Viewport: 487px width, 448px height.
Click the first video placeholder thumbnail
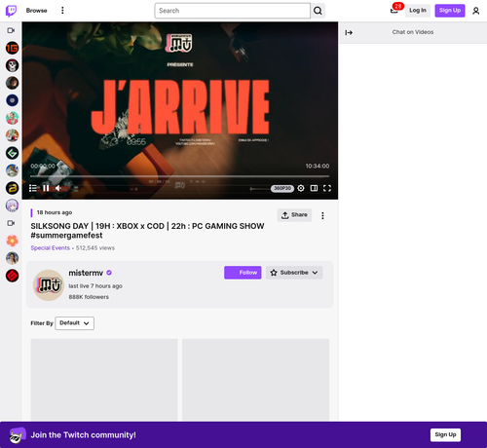[x=104, y=380]
